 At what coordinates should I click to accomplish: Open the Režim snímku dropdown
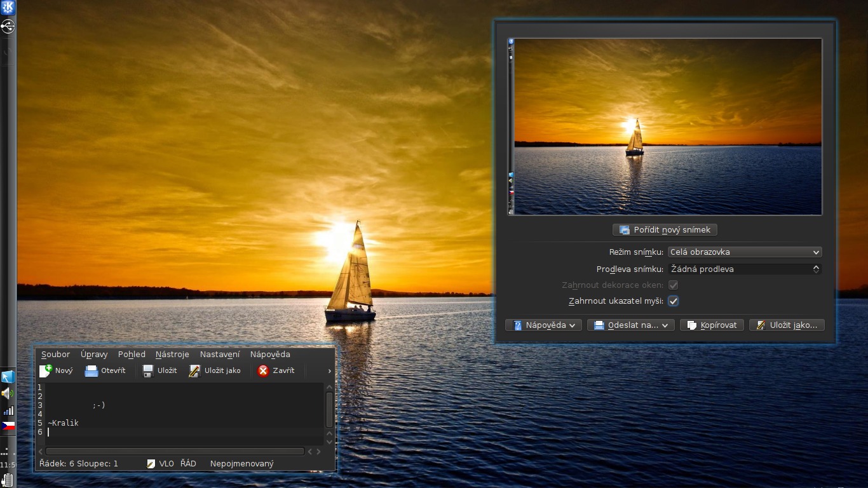point(745,252)
